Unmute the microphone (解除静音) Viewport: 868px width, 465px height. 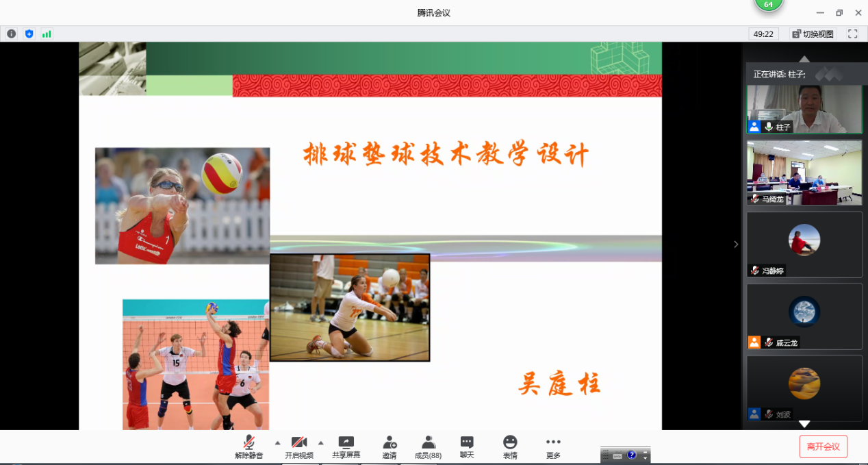coord(249,447)
